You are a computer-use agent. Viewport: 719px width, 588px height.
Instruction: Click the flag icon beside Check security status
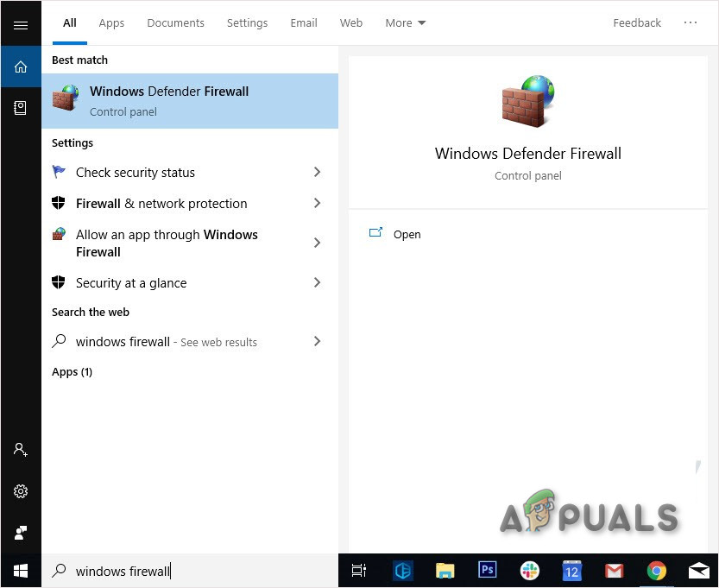pyautogui.click(x=59, y=172)
